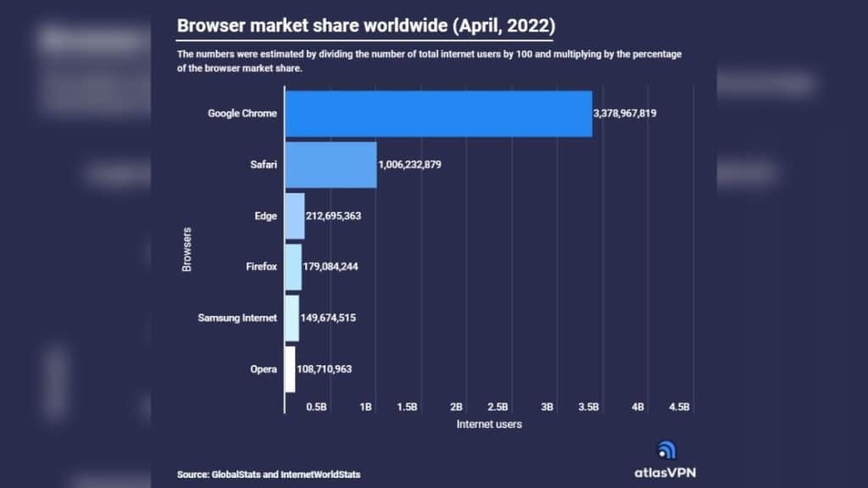The height and width of the screenshot is (488, 868).
Task: Click the 1.5B axis tick label
Action: [x=407, y=408]
